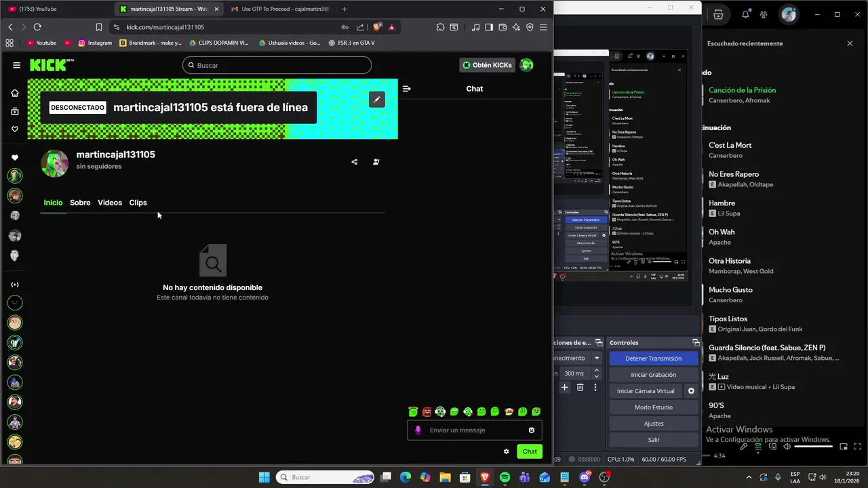Click the Enviar un mensaje field

475,430
